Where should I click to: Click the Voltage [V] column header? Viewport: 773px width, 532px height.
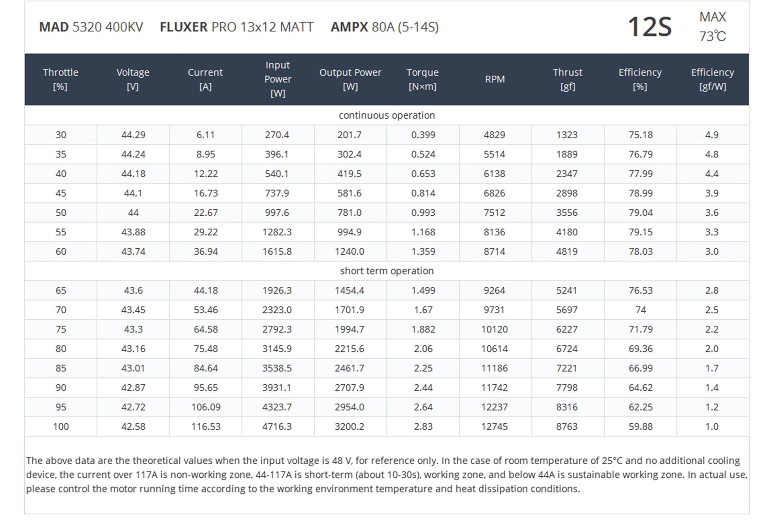133,79
